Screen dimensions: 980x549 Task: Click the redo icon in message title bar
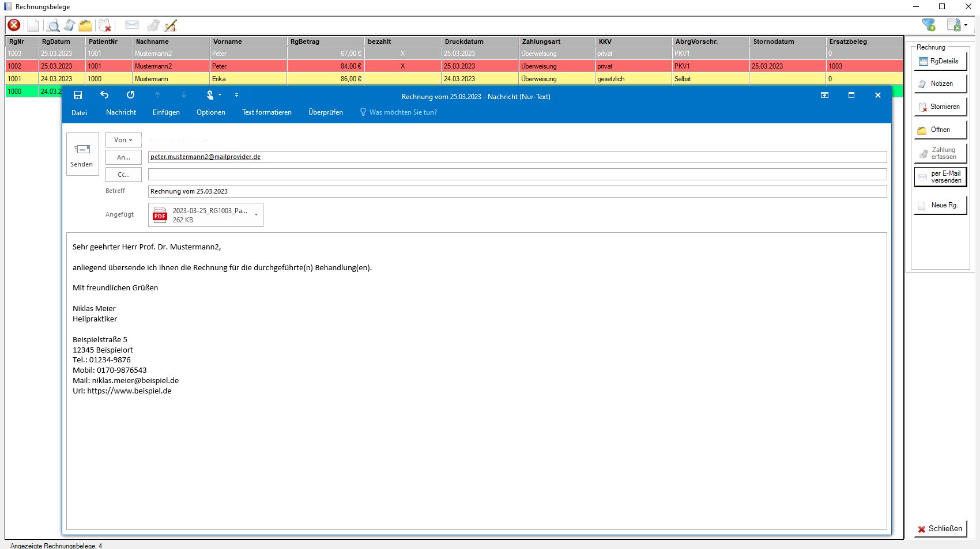click(131, 95)
